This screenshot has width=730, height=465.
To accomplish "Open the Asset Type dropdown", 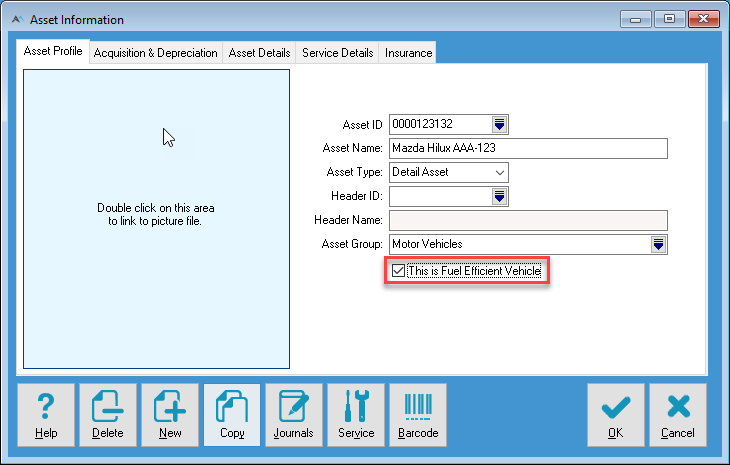I will 500,172.
